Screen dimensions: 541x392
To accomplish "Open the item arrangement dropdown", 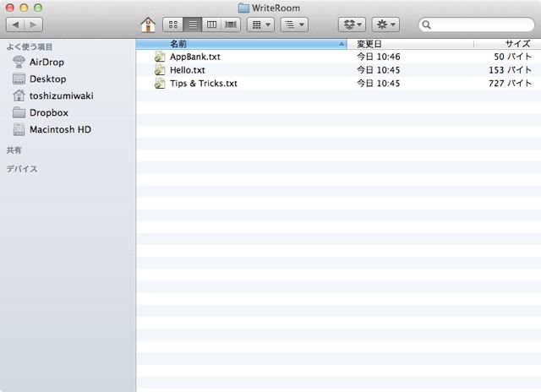I will click(x=261, y=24).
